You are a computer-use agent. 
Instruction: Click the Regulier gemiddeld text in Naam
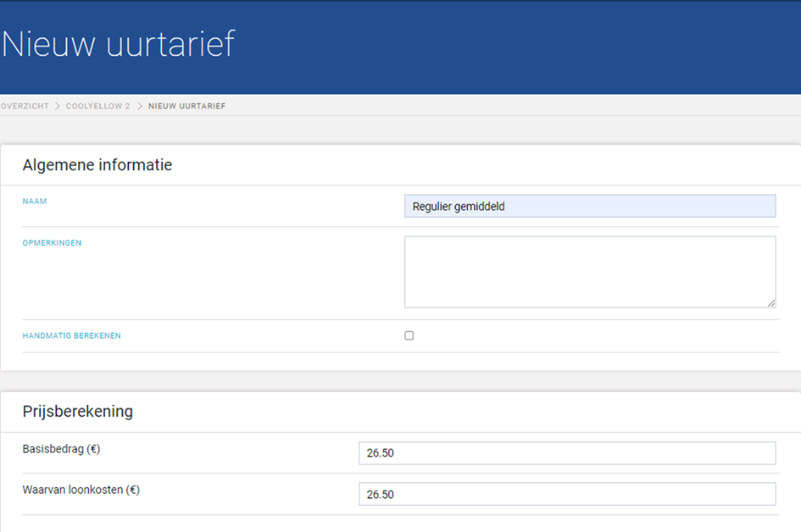[x=459, y=206]
